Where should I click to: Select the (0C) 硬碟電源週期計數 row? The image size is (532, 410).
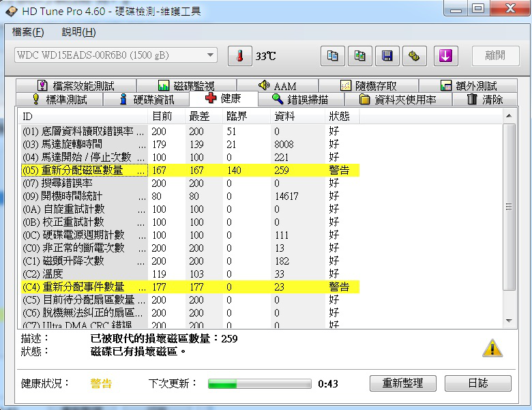point(190,235)
